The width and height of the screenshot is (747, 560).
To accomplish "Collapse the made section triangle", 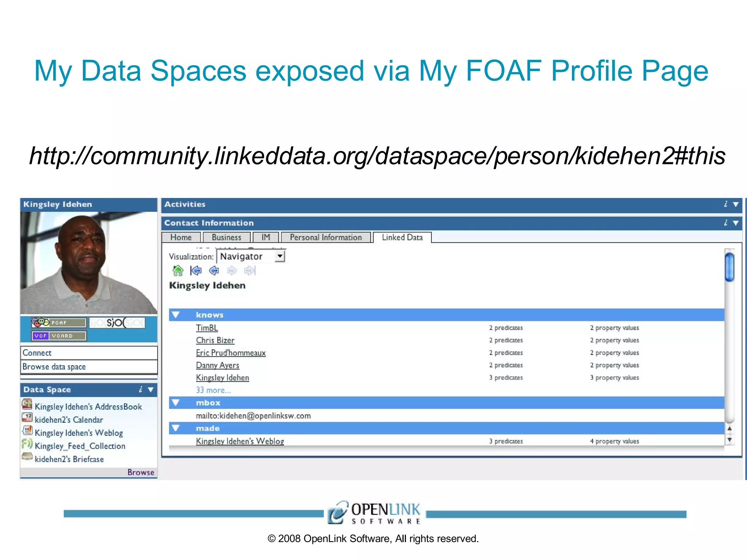I will click(176, 428).
